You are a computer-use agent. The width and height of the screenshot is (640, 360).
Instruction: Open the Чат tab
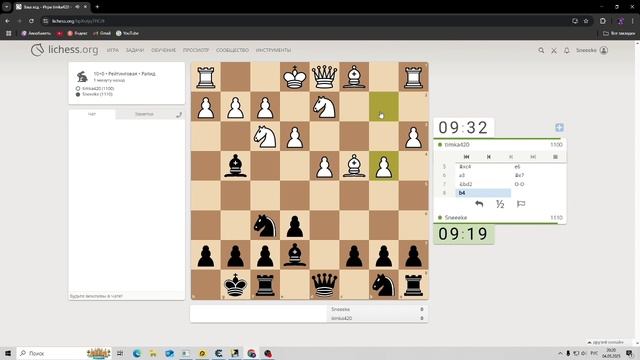(92, 114)
